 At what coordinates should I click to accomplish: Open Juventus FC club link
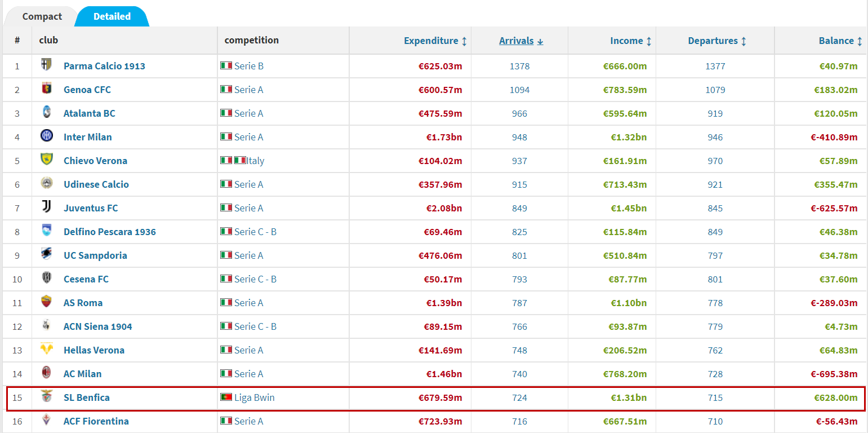(91, 208)
